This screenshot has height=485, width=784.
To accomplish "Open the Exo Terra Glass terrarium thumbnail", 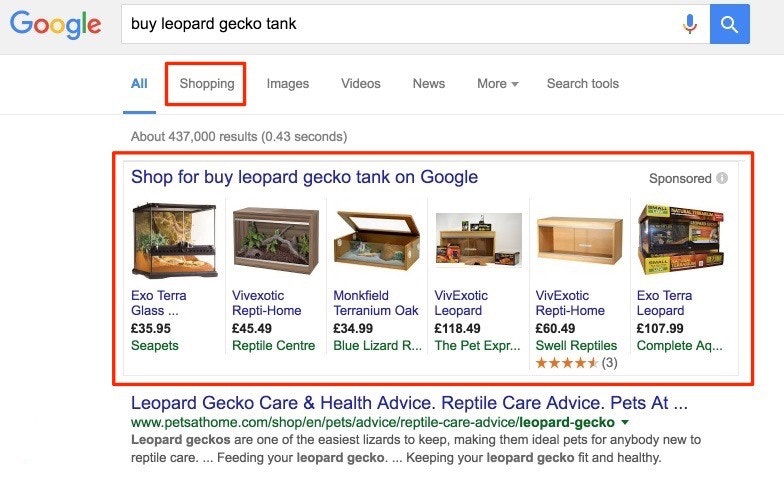I will pos(174,240).
